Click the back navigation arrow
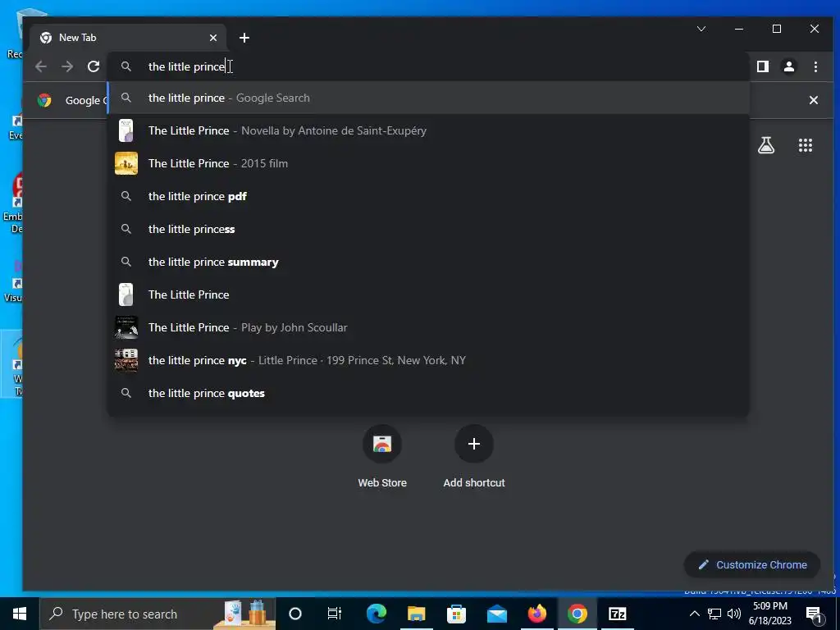The image size is (840, 630). coord(41,66)
